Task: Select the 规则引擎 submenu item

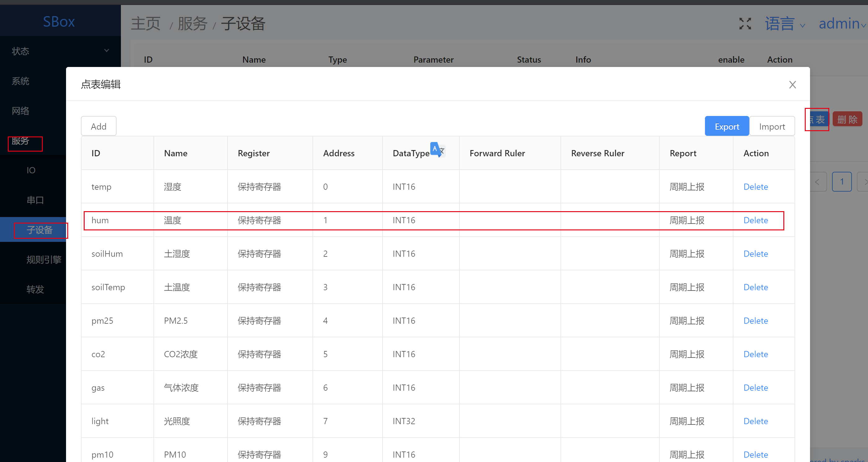Action: [x=44, y=260]
